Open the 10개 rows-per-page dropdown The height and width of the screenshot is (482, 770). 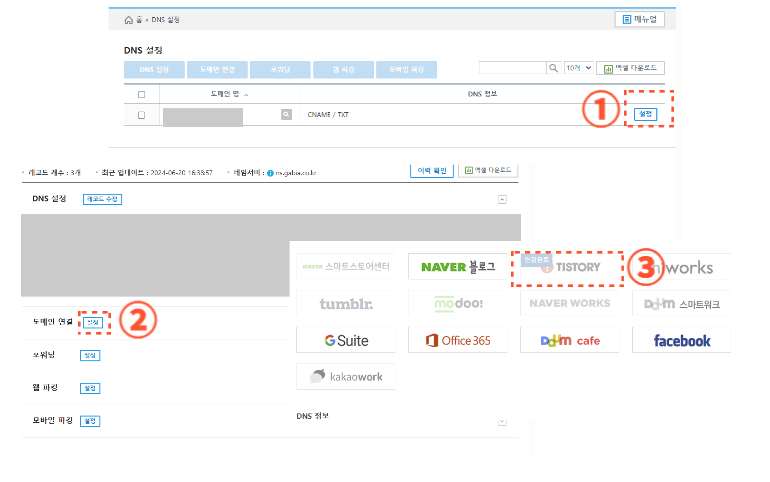pos(578,68)
